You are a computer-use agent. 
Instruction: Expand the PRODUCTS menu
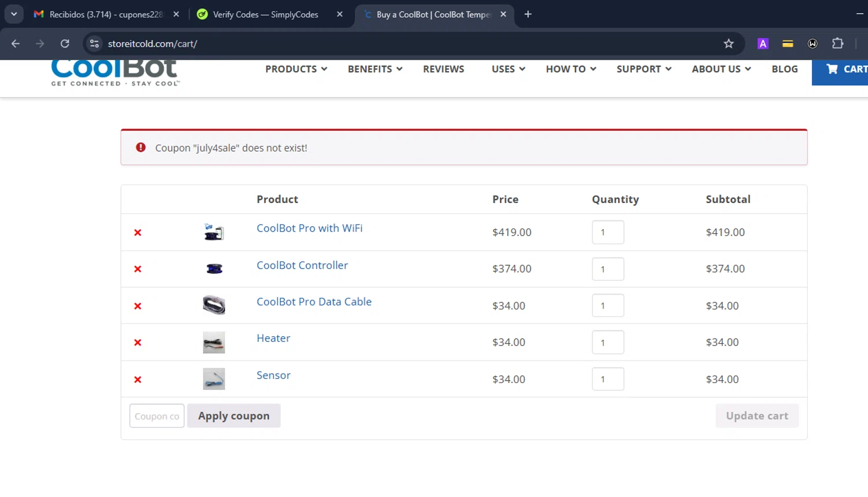click(x=296, y=69)
